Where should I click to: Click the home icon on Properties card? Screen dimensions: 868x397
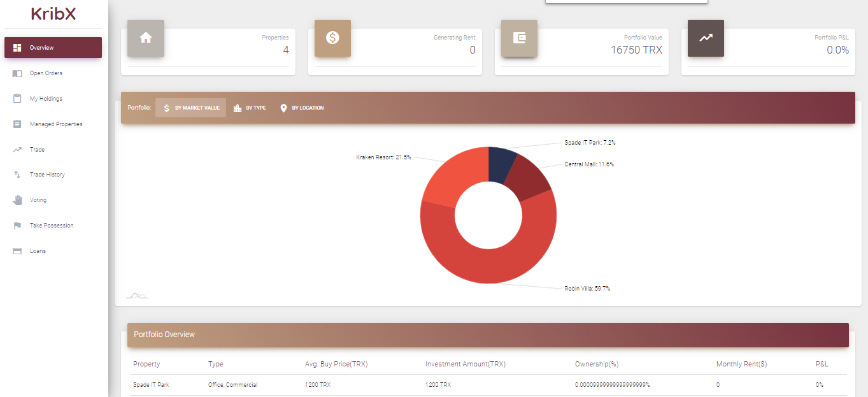point(146,38)
